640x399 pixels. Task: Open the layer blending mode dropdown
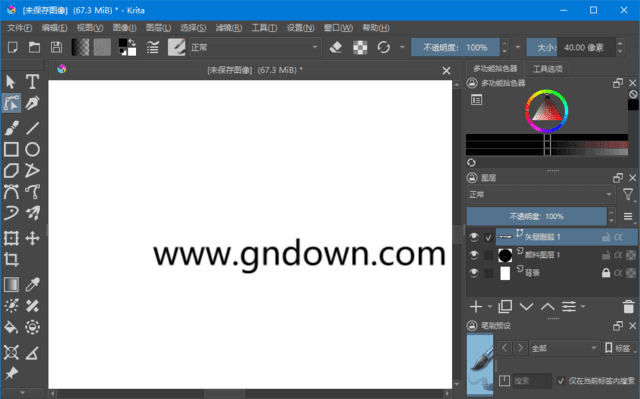tap(541, 195)
